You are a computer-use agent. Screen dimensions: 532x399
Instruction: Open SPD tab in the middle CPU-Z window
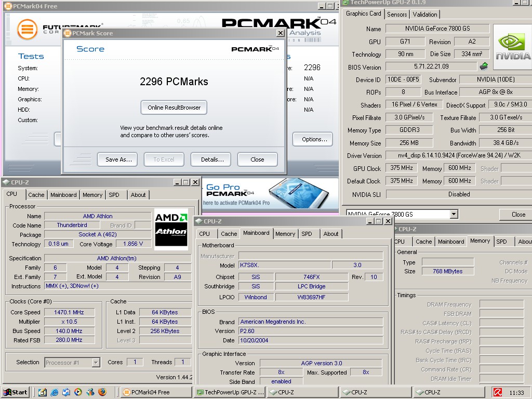point(307,234)
